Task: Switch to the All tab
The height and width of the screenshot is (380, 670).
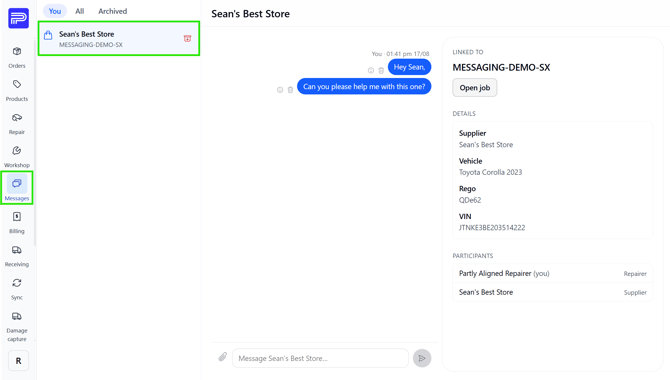Action: click(79, 11)
